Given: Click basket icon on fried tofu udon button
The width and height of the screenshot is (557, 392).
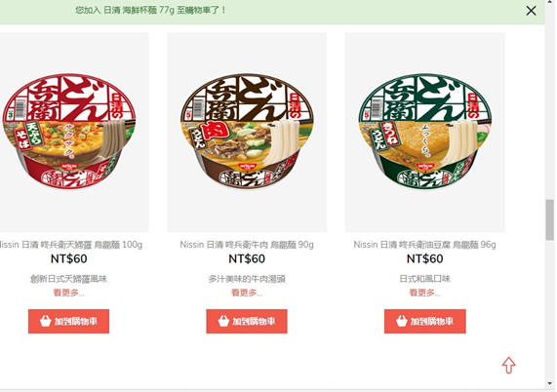Looking at the screenshot, I should (x=402, y=321).
